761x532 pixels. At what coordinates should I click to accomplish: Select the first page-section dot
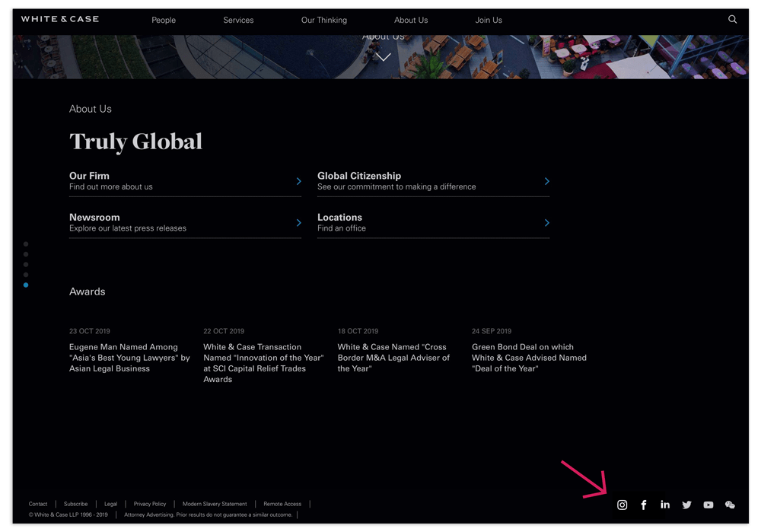26,244
